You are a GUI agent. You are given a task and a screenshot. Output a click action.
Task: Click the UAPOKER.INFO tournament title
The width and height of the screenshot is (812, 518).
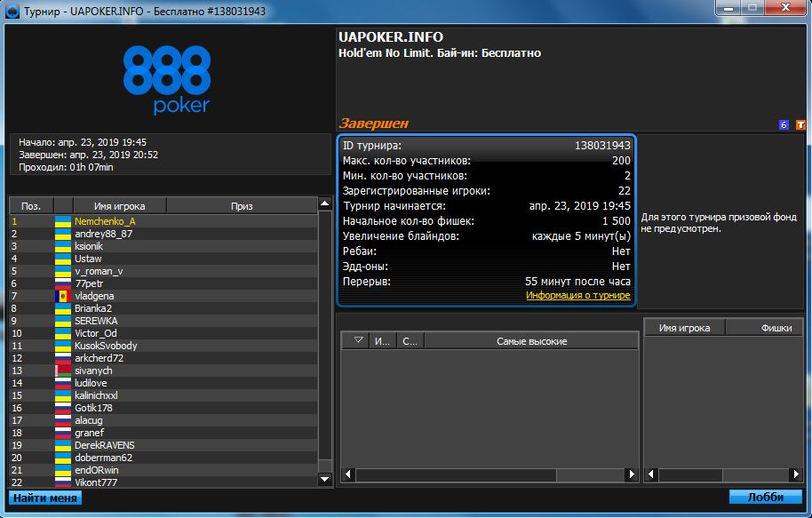coord(391,37)
